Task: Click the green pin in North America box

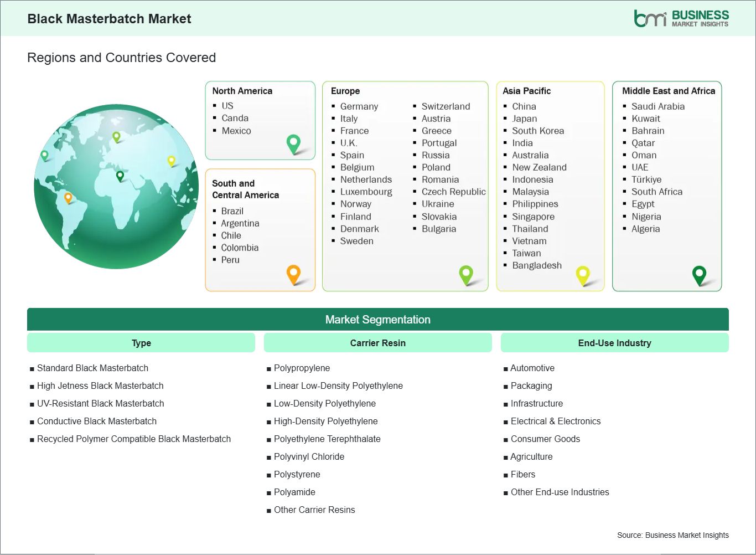Action: [293, 143]
